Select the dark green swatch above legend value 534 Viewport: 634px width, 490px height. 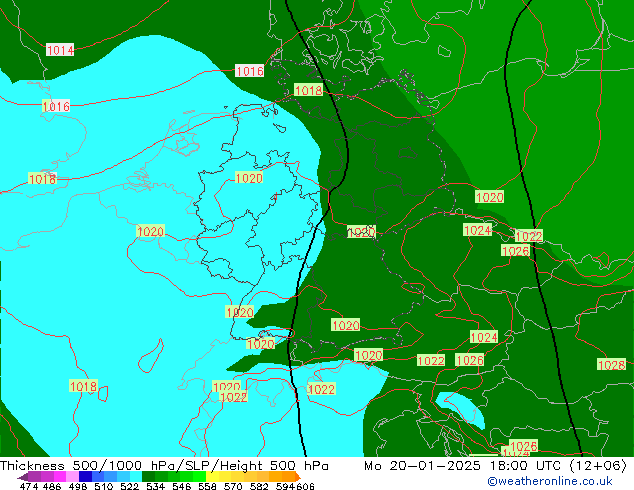(148, 476)
